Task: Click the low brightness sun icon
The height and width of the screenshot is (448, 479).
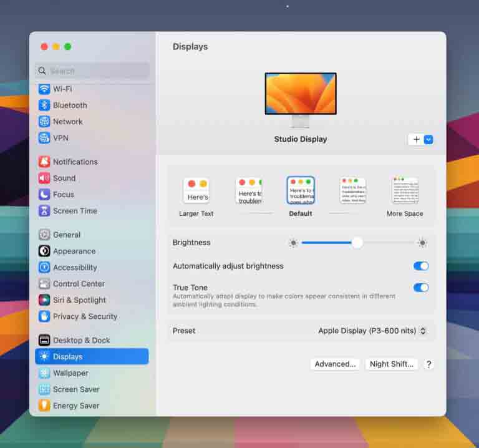Action: click(x=293, y=243)
